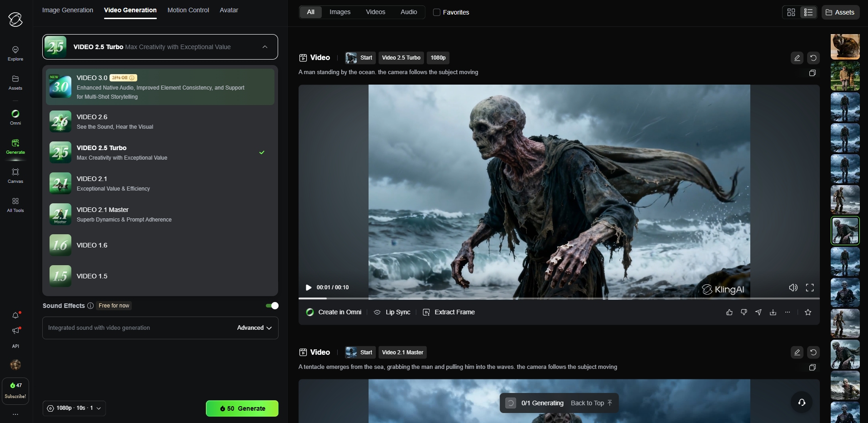Expand the Advanced sound options
The width and height of the screenshot is (868, 423).
(x=254, y=328)
